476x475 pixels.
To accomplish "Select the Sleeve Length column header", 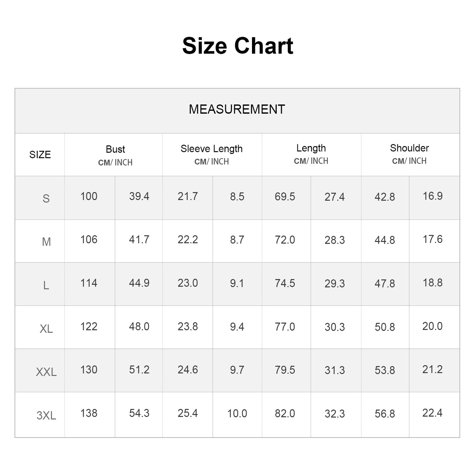I will tap(211, 149).
